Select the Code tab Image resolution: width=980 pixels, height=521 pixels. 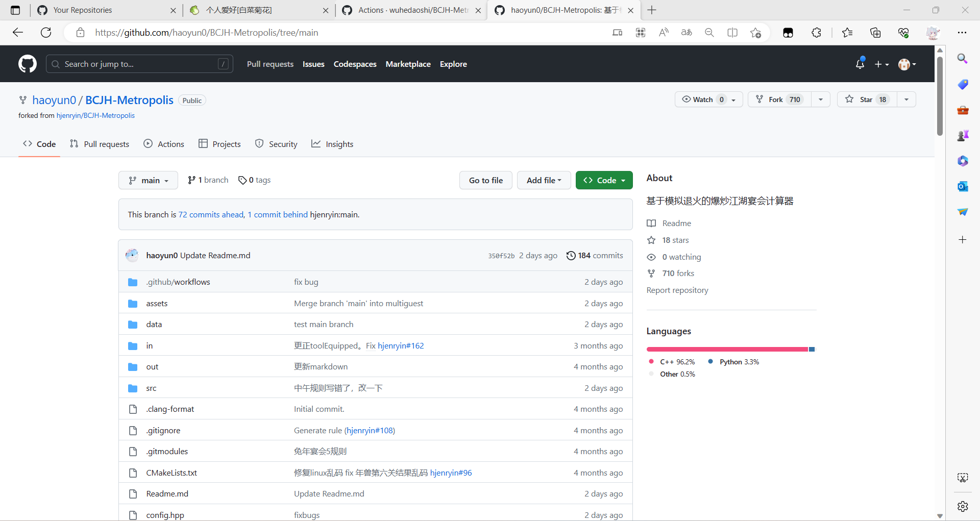click(39, 144)
